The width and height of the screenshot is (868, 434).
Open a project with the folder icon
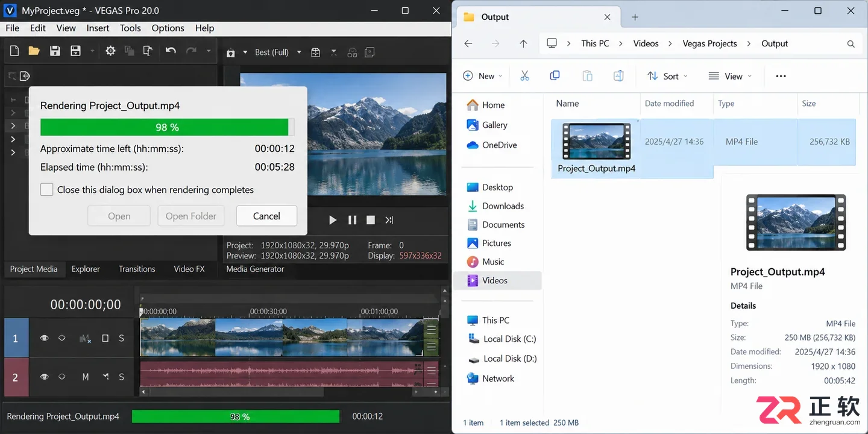[34, 51]
